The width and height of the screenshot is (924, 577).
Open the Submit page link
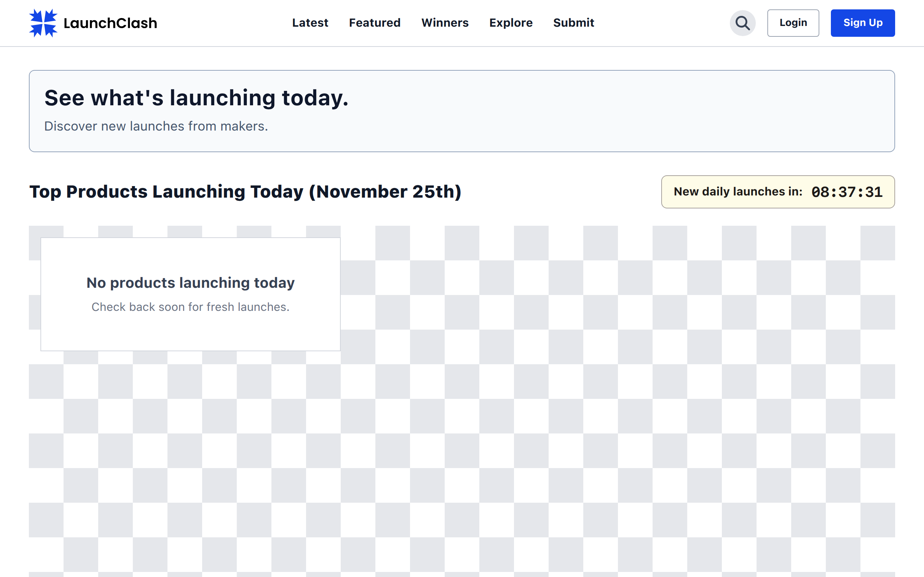(574, 23)
